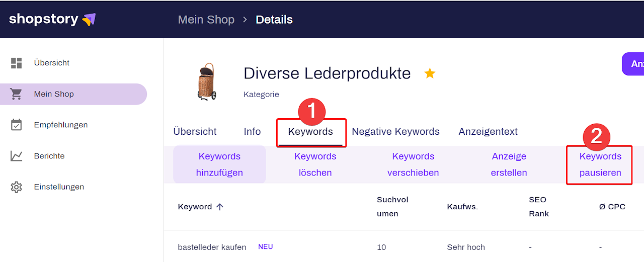Click the Empfehlungen calendar-check icon
644x262 pixels.
[x=17, y=125]
